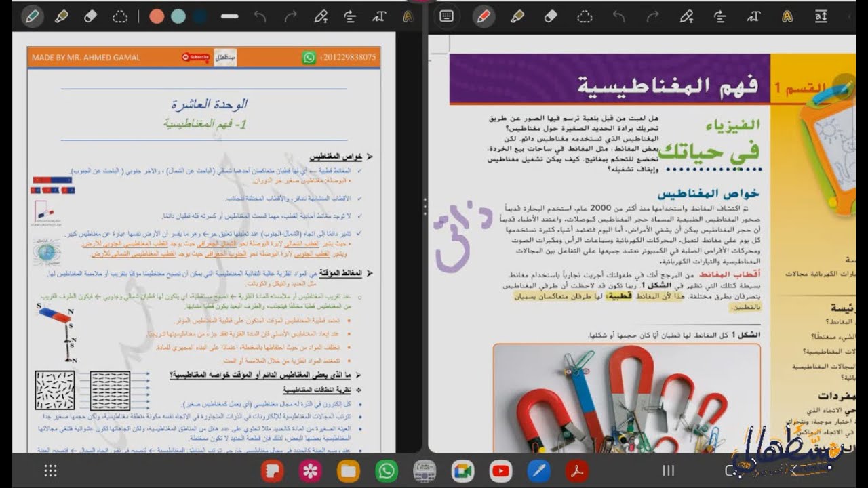Viewport: 868px width, 488px height.
Task: Open straighten/align tool in left window
Action: point(350,16)
